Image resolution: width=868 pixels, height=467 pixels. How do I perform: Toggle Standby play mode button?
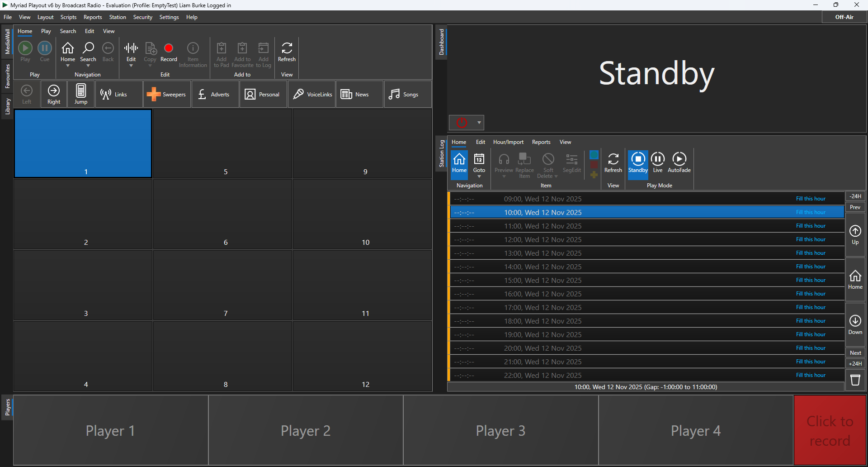tap(638, 159)
